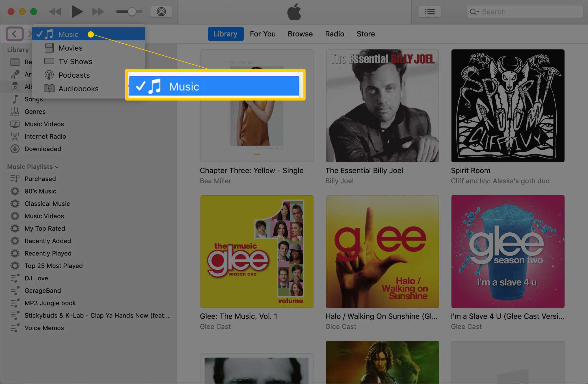The height and width of the screenshot is (384, 588).
Task: Choose Audiobooks in the media dropdown
Action: (79, 89)
